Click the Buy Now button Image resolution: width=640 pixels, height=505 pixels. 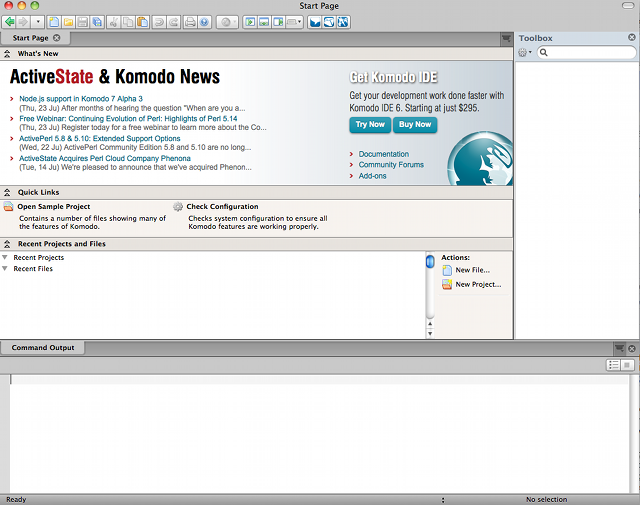415,125
